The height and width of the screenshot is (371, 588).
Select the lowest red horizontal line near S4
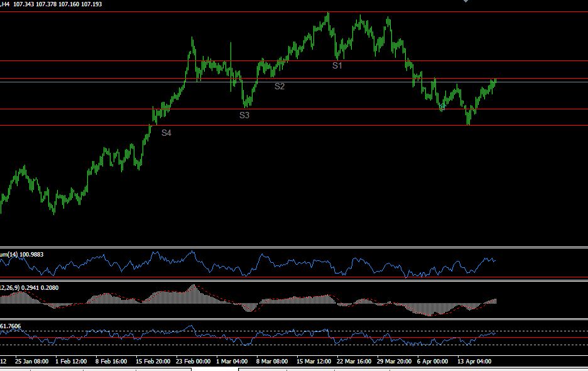click(x=294, y=125)
